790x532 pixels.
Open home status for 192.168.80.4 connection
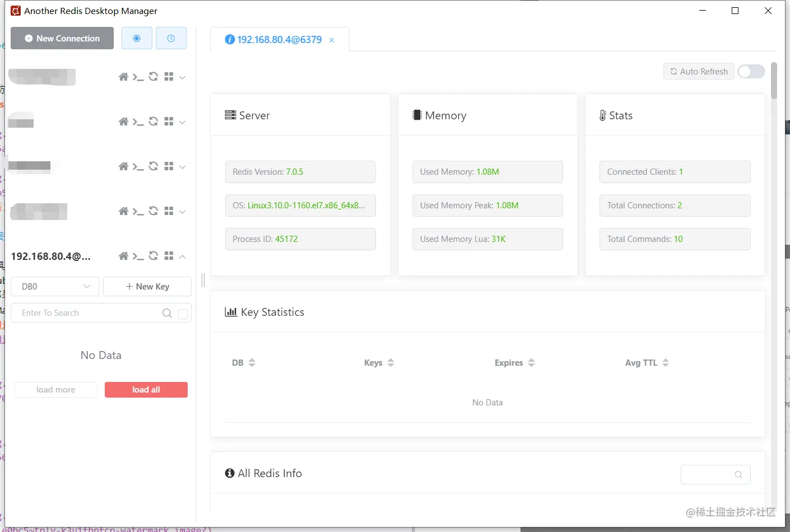tap(123, 256)
